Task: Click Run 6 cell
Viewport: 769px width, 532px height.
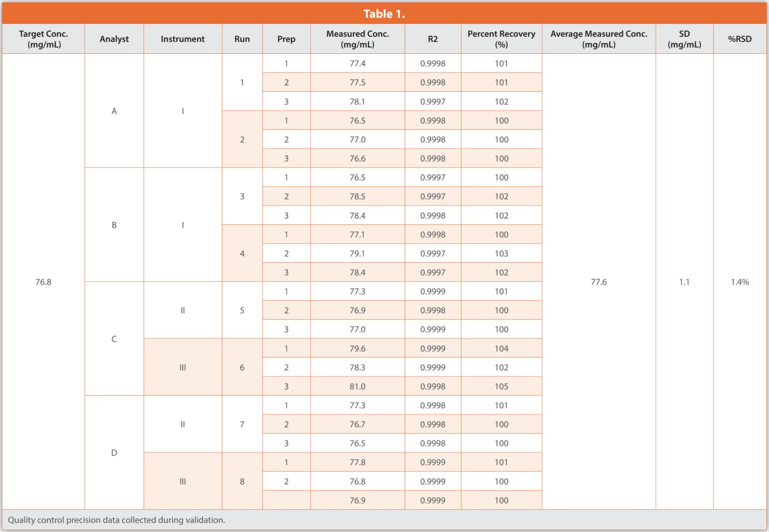Action: point(242,367)
